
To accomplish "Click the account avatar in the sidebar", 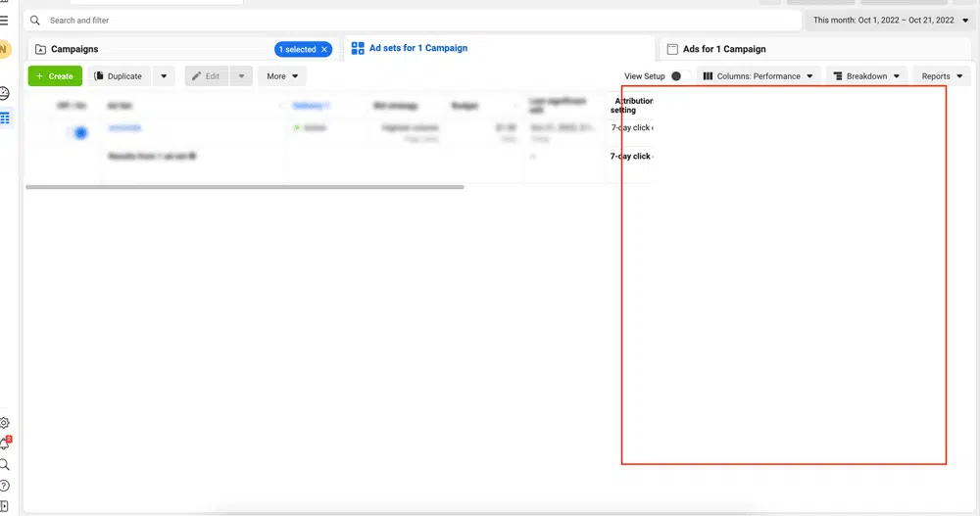I will coord(4,49).
